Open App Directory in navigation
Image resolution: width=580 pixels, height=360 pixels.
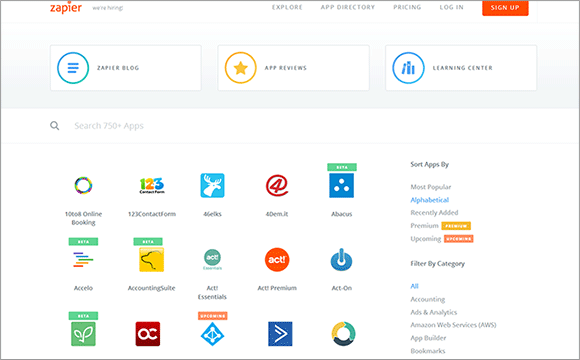pyautogui.click(x=348, y=7)
